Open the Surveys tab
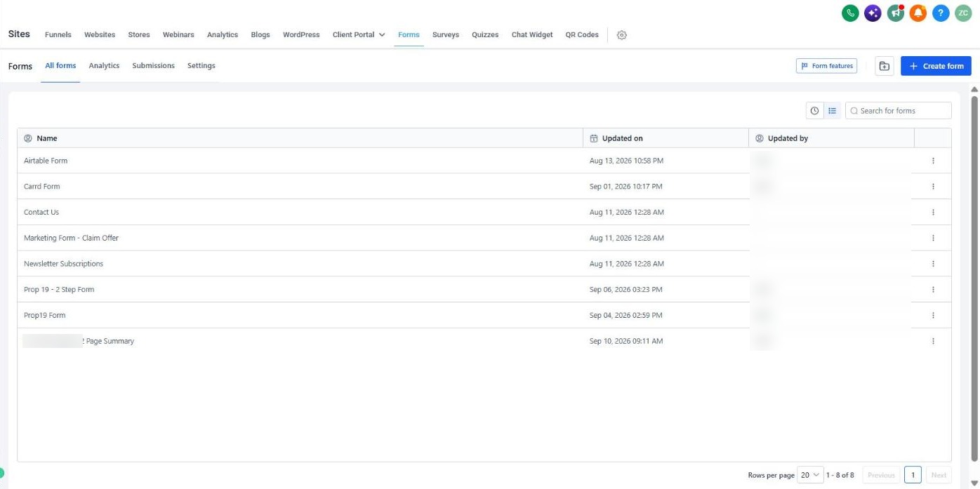Viewport: 980px width, 489px height. (x=446, y=35)
